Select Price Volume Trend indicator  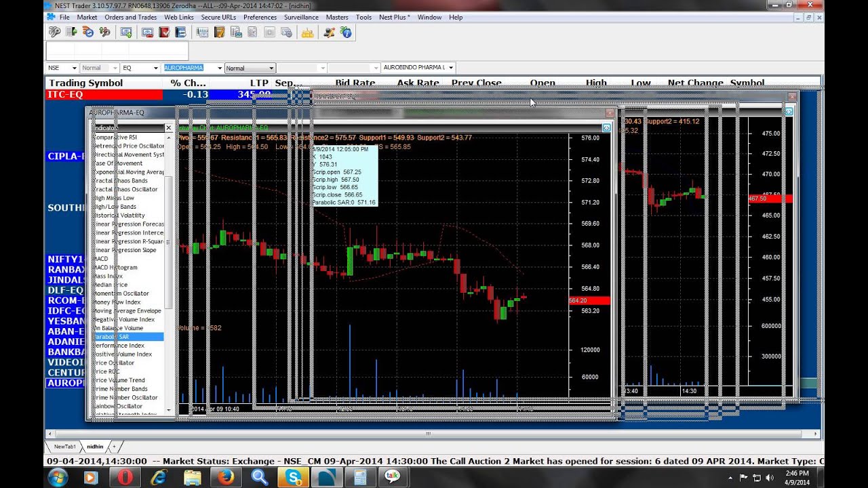coord(127,380)
